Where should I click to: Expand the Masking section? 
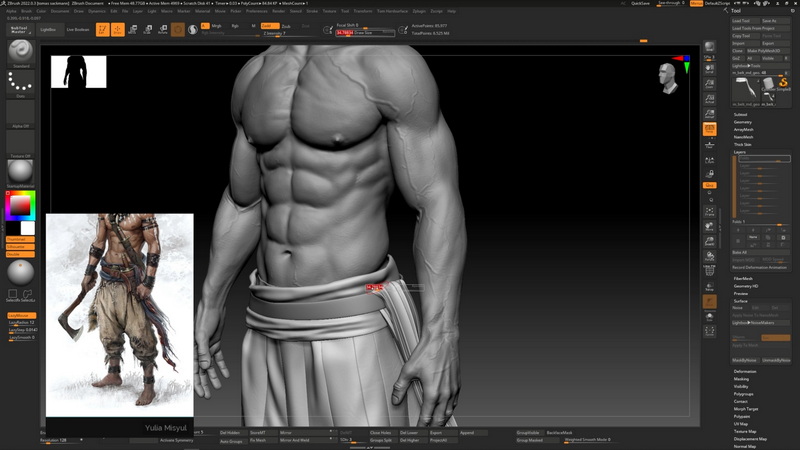(741, 379)
